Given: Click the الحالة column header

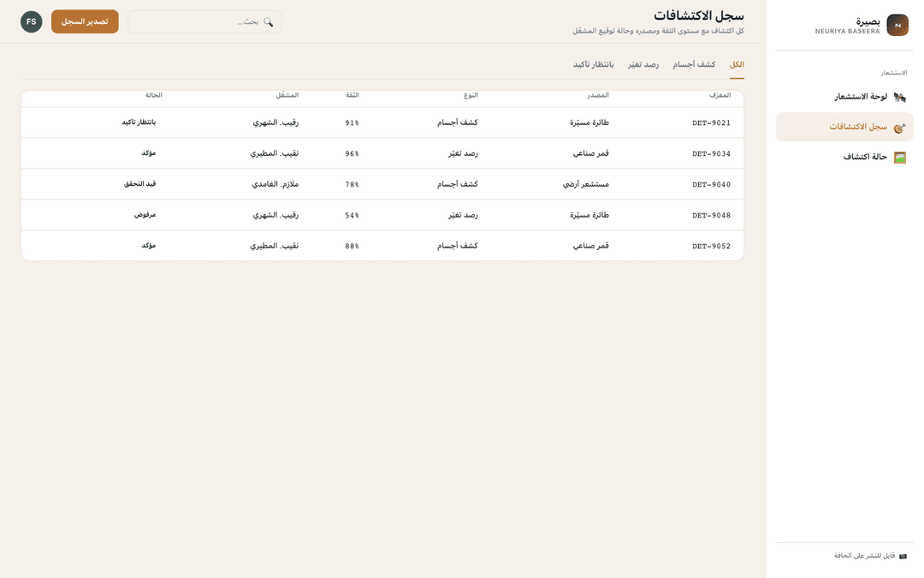Looking at the screenshot, I should 154,95.
